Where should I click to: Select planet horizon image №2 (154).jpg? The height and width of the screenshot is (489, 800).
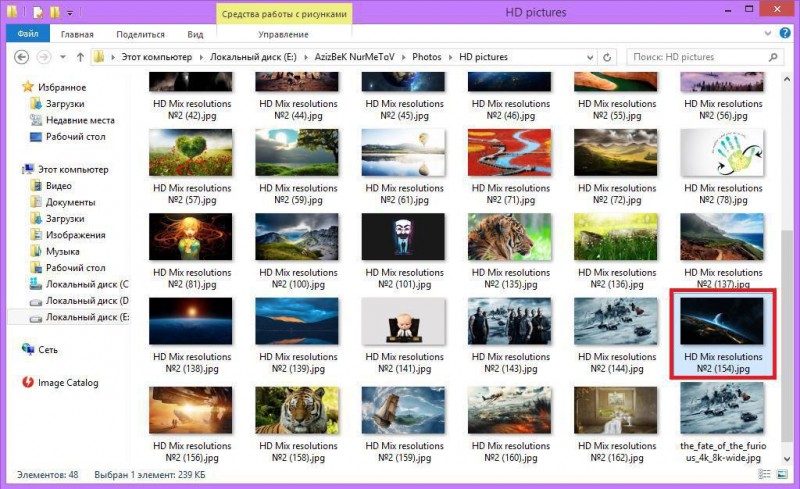[x=722, y=321]
